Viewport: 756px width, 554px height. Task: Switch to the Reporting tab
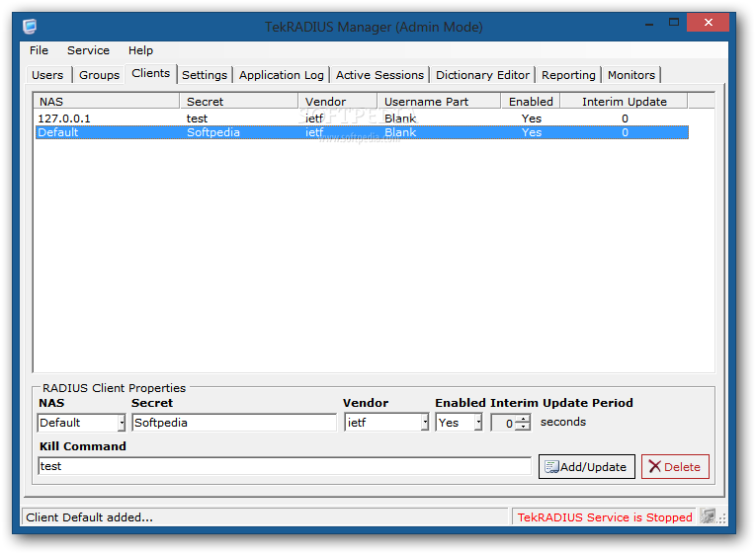(x=568, y=75)
